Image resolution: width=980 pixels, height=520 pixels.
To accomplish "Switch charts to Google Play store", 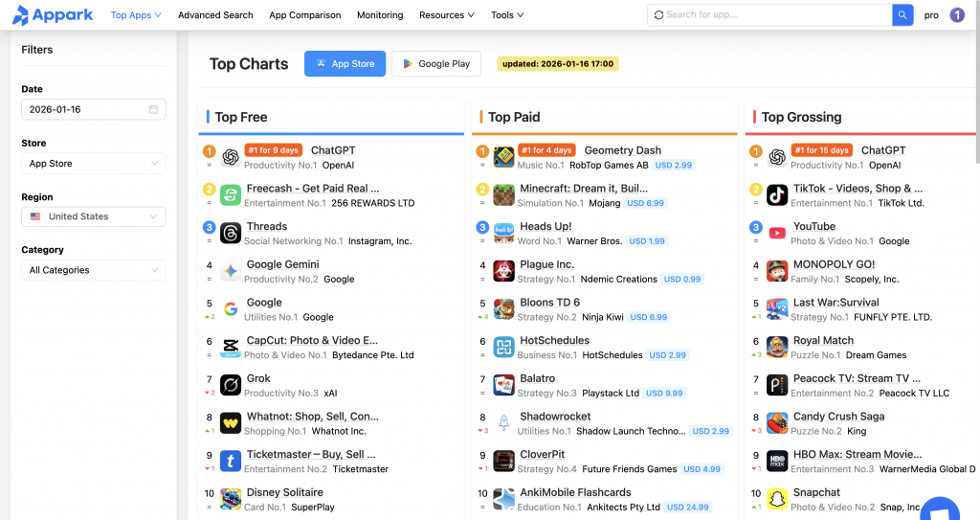I will [436, 64].
